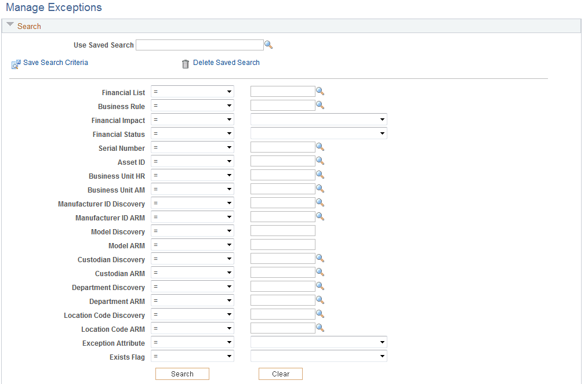This screenshot has width=588, height=384.
Task: Open the Financial List lookup icon
Action: (320, 91)
